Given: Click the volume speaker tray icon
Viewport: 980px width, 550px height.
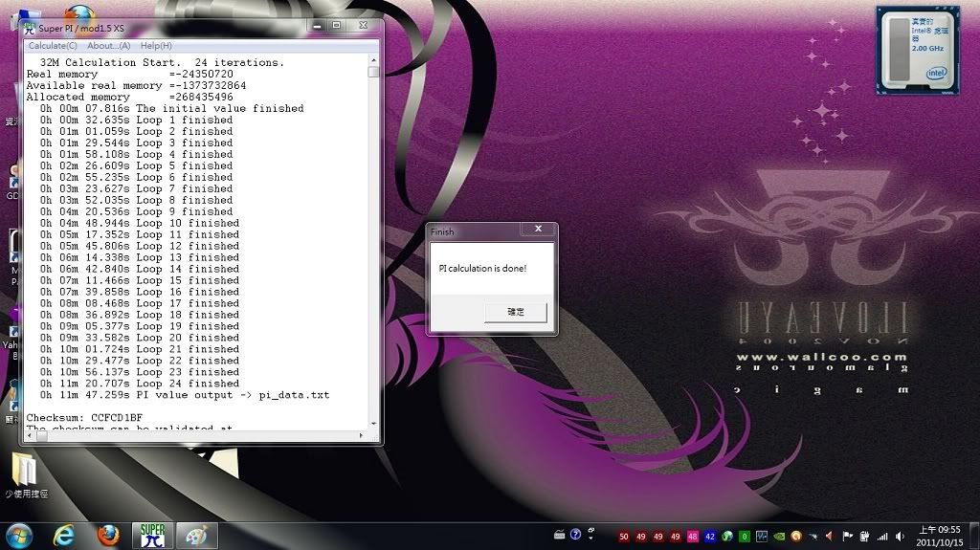Looking at the screenshot, I should click(x=900, y=536).
